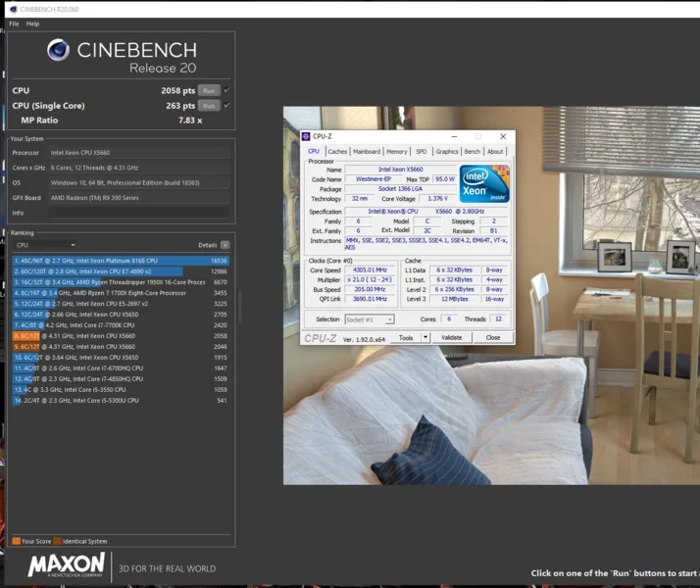Toggle the CPU test checkmark

[227, 90]
